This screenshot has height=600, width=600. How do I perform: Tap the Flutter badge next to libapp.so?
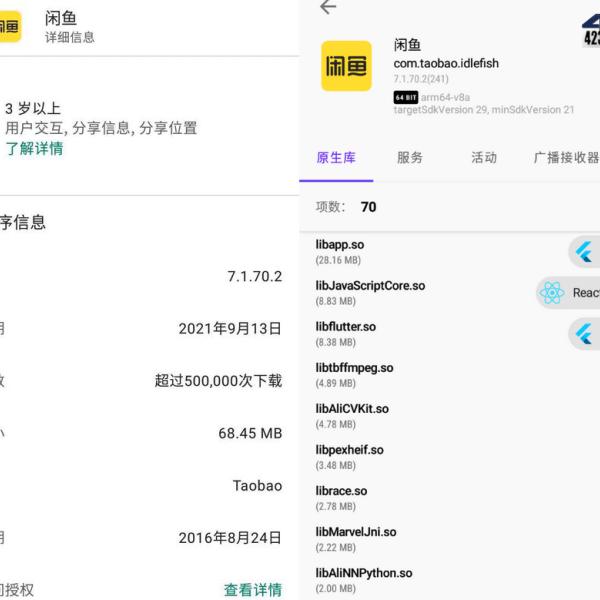pyautogui.click(x=584, y=252)
